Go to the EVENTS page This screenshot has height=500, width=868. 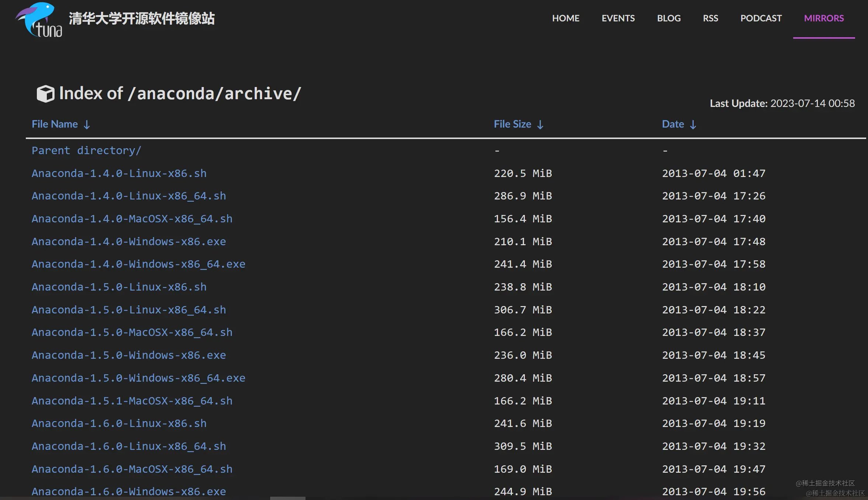(618, 18)
